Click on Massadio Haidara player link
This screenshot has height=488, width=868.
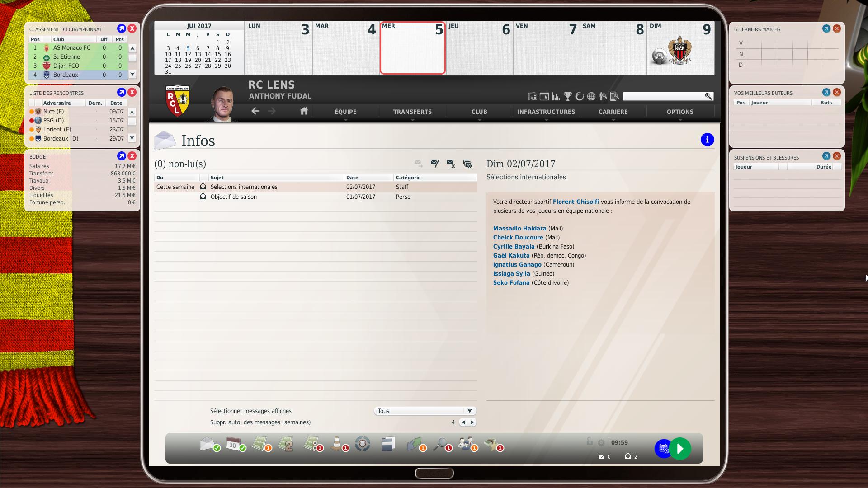[519, 228]
